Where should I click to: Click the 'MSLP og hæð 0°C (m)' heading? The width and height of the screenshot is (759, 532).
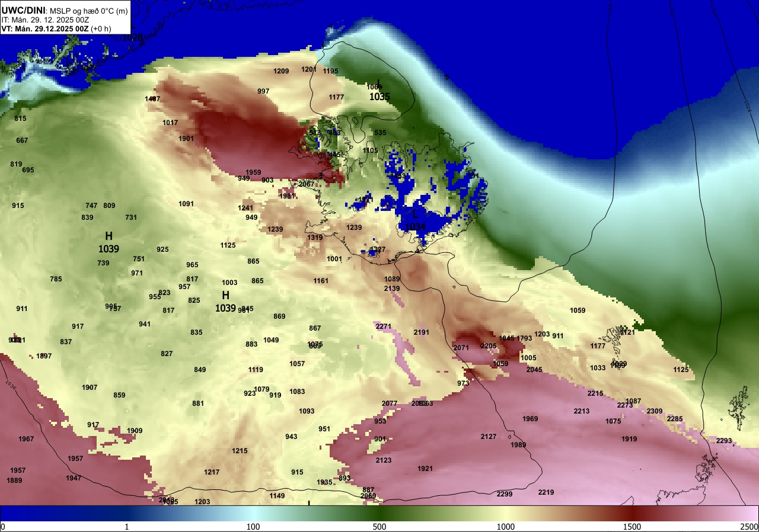point(88,10)
